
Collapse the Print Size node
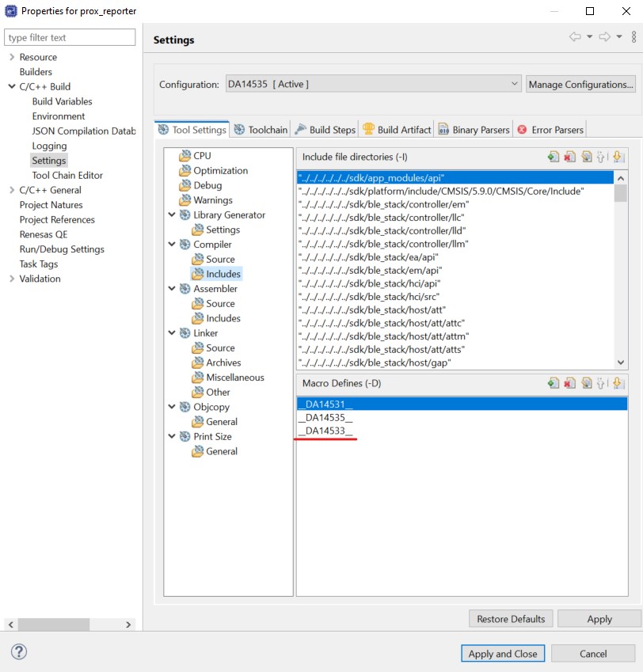172,436
